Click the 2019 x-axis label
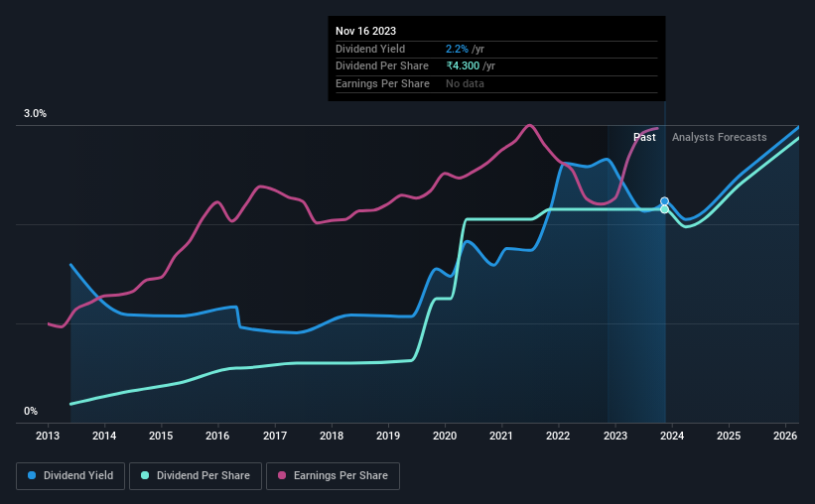 point(388,436)
